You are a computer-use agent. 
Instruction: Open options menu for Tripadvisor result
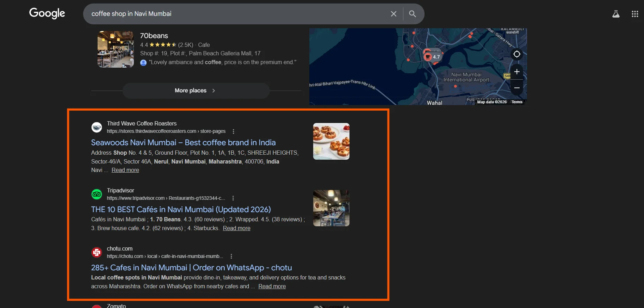pos(233,198)
